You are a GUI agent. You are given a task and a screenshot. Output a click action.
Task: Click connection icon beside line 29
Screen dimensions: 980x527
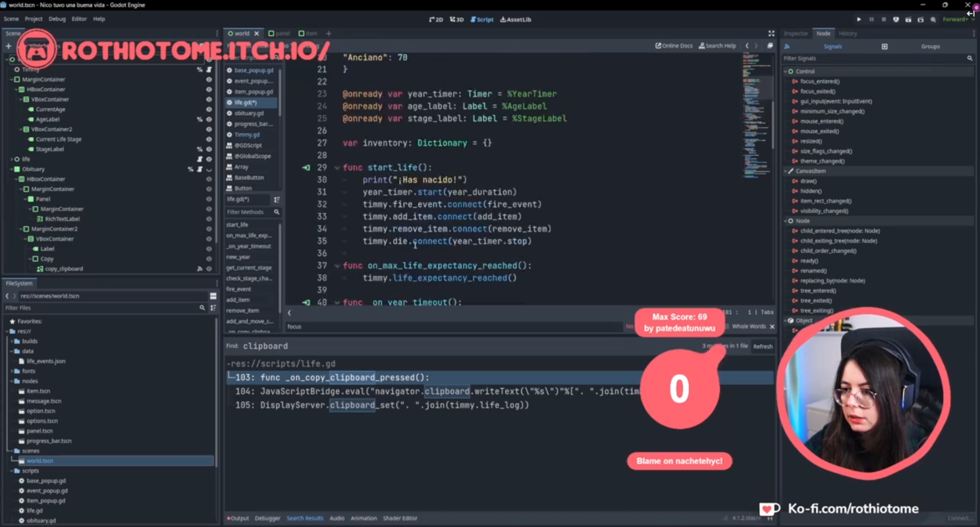point(306,167)
